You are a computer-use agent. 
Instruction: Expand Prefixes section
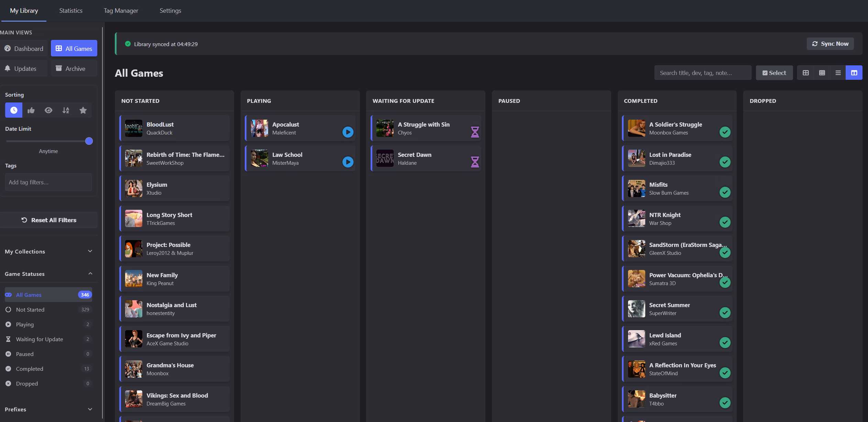[48, 409]
